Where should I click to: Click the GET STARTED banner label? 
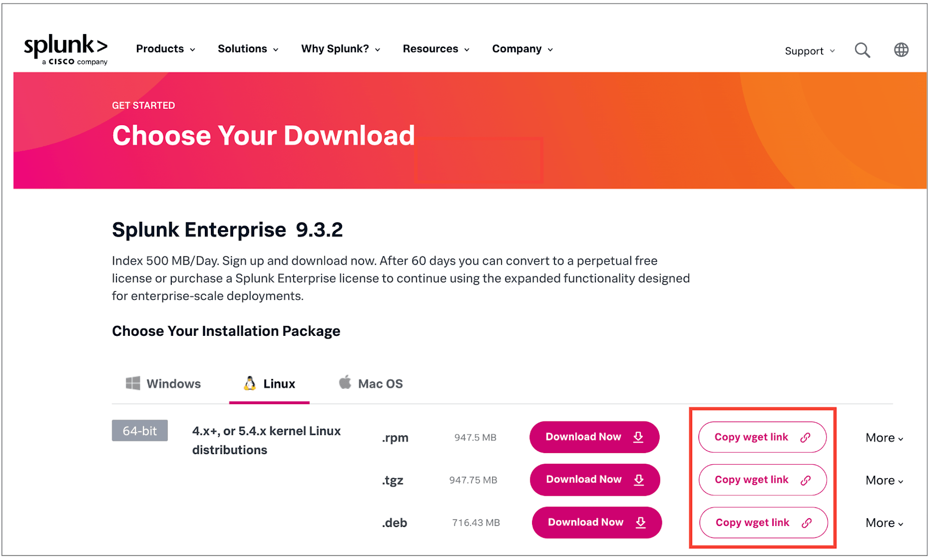[143, 106]
